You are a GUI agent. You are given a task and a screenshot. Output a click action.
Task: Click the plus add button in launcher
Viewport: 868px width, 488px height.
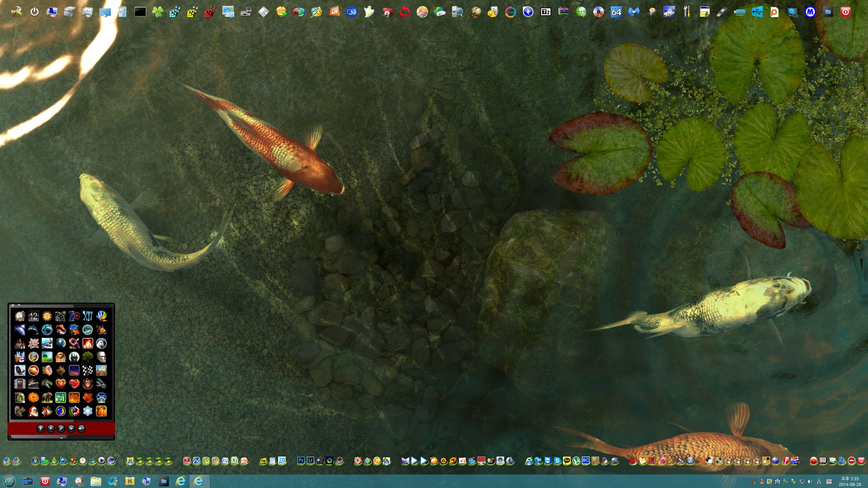click(x=51, y=429)
